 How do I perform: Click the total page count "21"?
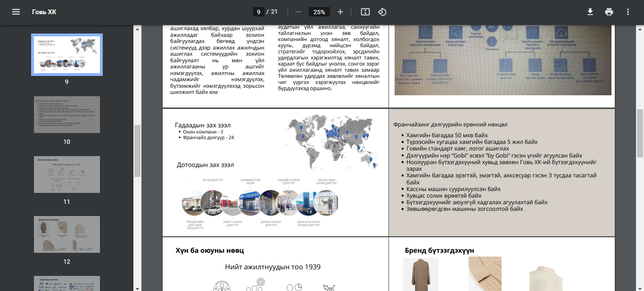point(274,12)
